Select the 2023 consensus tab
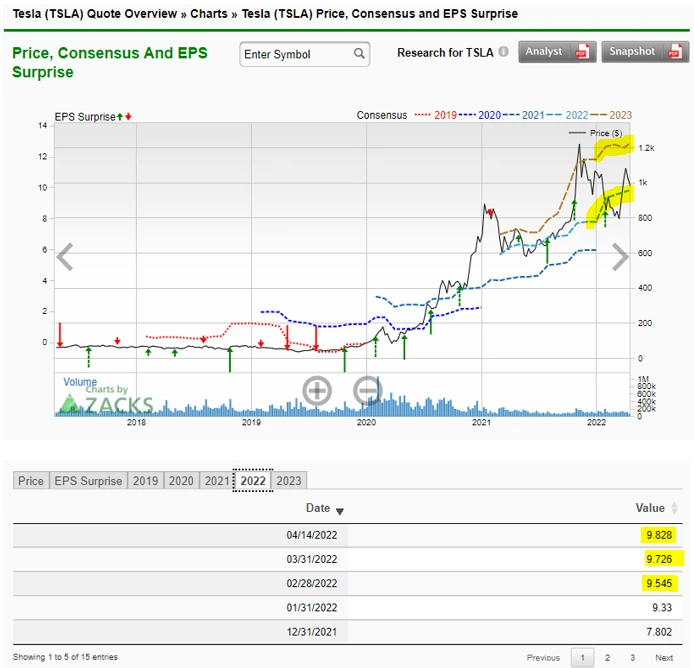Image resolution: width=694 pixels, height=668 pixels. tap(289, 481)
